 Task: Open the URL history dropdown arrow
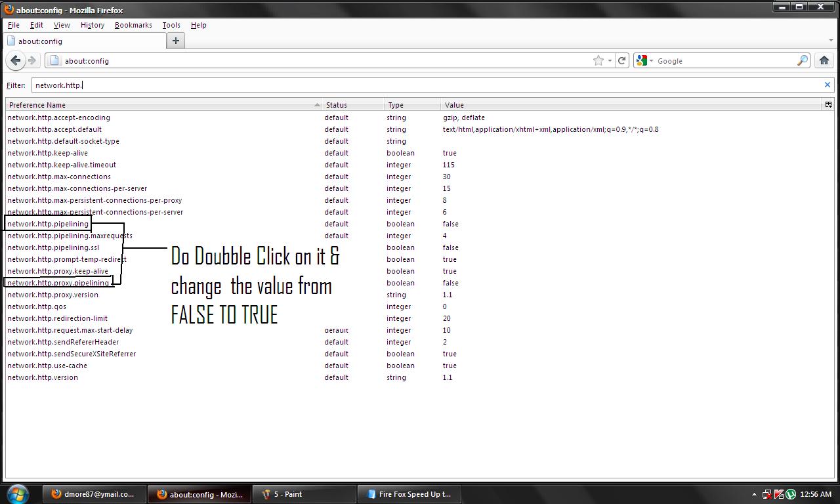point(610,60)
